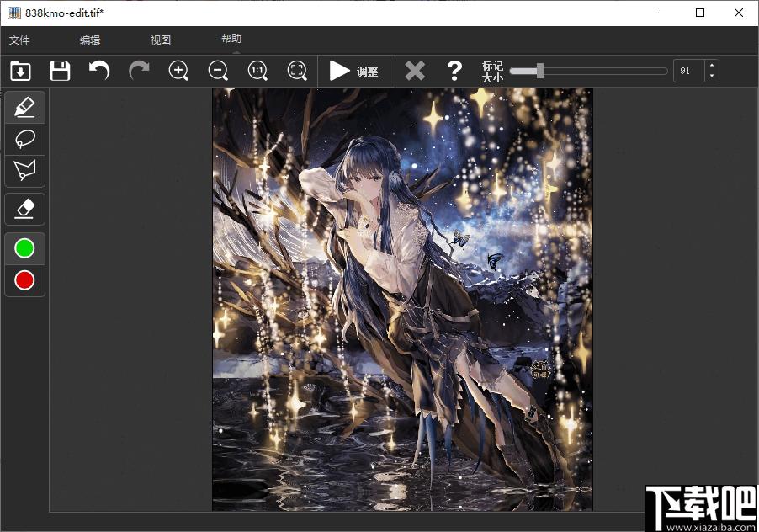759x532 pixels.
Task: Run the 调整 process button
Action: [354, 72]
